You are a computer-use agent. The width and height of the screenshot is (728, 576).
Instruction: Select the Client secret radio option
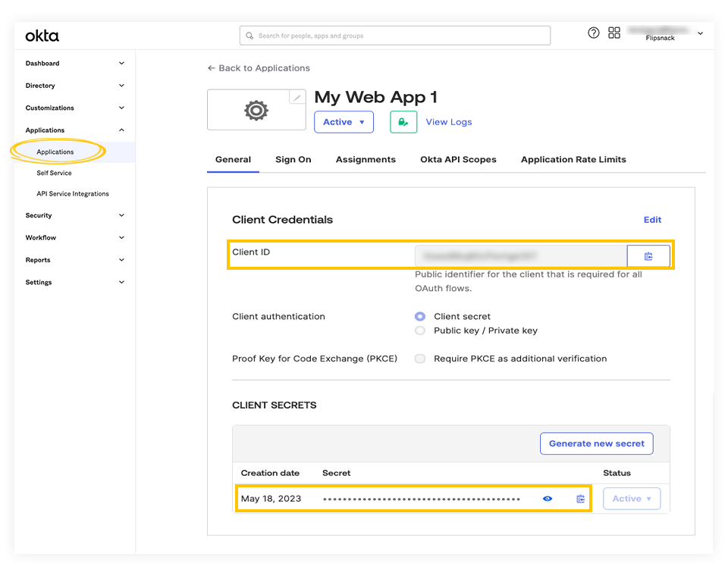(x=419, y=317)
